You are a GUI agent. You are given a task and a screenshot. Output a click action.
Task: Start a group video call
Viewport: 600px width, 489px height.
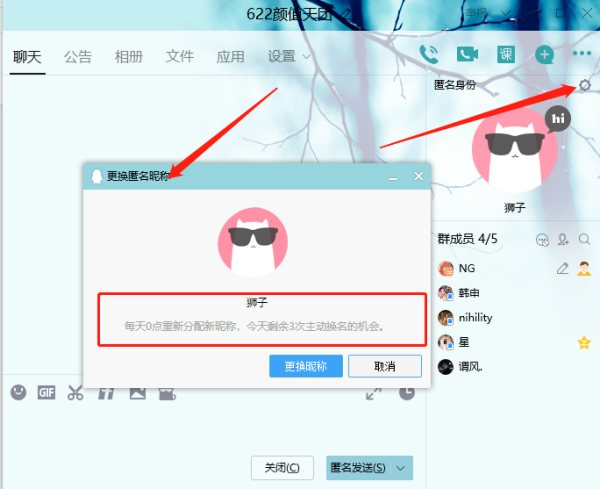(x=467, y=54)
